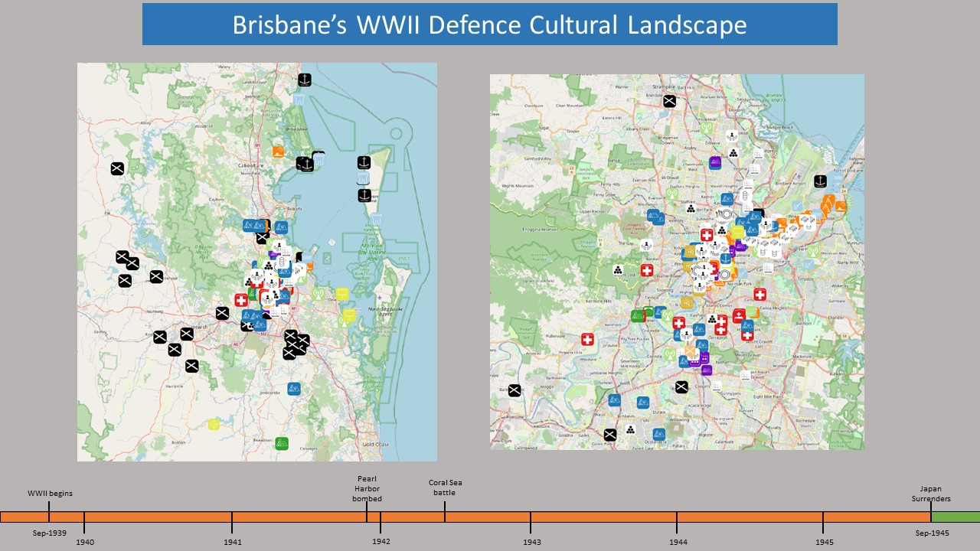980x551 pixels.
Task: Click the blue camp icon near Jimboomba
Action: [x=294, y=389]
